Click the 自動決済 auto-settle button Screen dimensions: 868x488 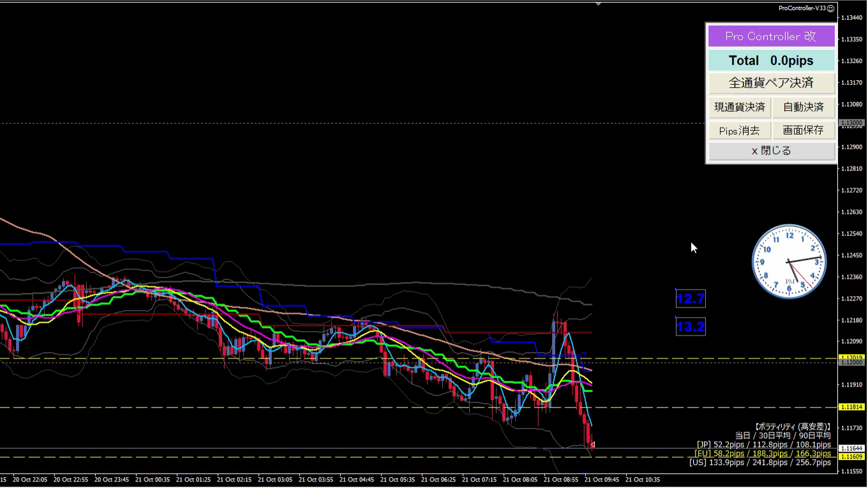click(804, 107)
